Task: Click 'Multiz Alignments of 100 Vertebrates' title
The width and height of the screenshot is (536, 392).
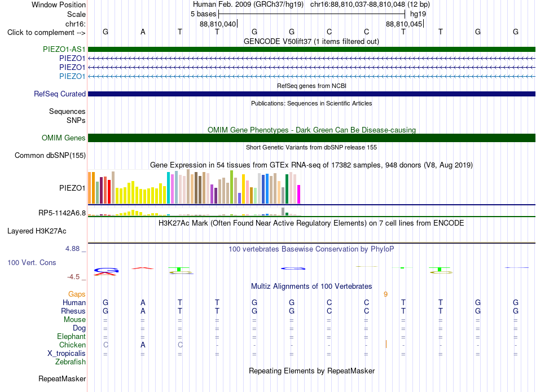Action: point(311,287)
